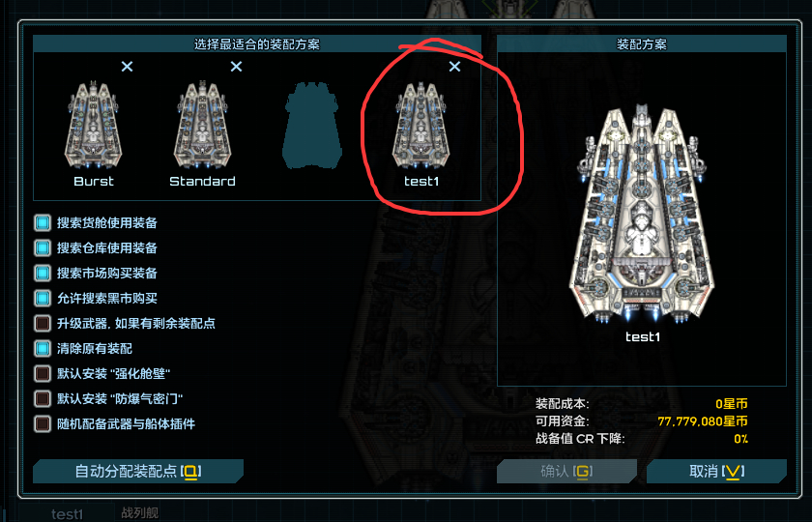Enable 升级武器 if spare points option
Viewport: 812px width, 522px height.
click(x=43, y=323)
